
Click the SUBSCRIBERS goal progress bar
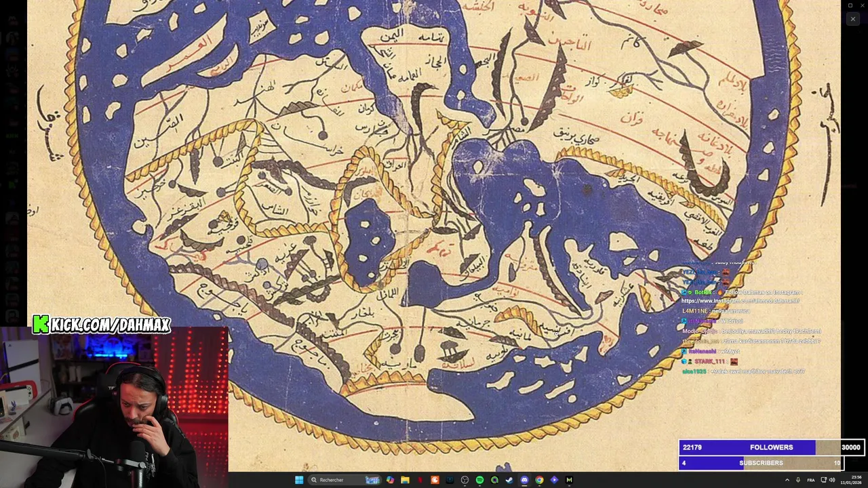761,463
